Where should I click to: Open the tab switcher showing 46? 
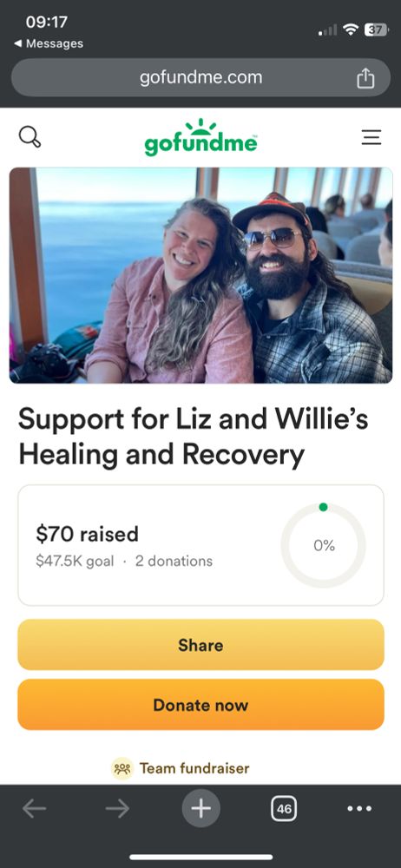284,809
